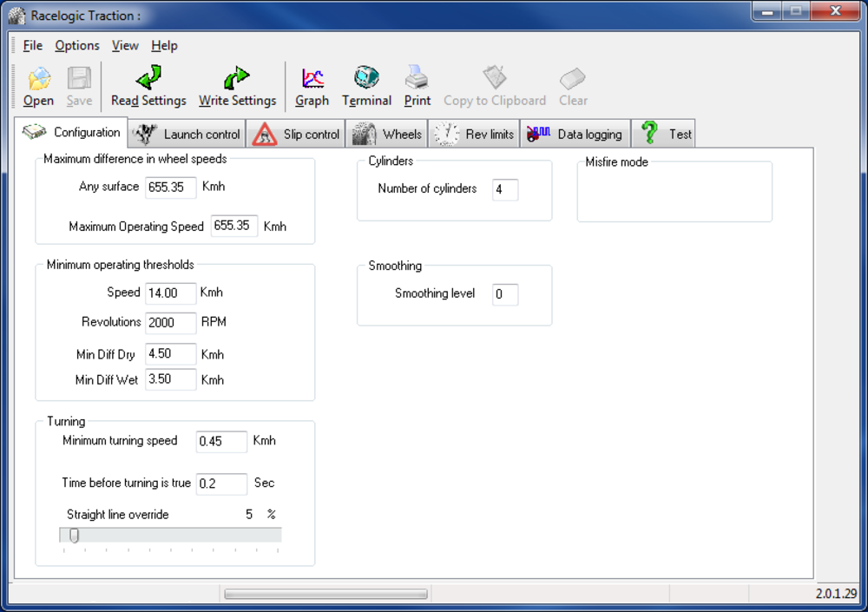Click the Terminal toolbar label
Image resolution: width=868 pixels, height=612 pixels.
366,101
